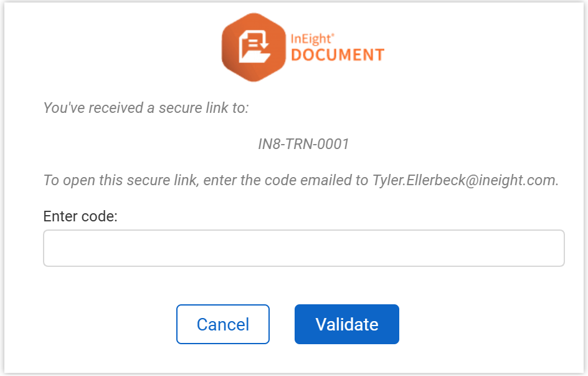Click the right end of the code textbox
The width and height of the screenshot is (588, 376).
(x=557, y=248)
